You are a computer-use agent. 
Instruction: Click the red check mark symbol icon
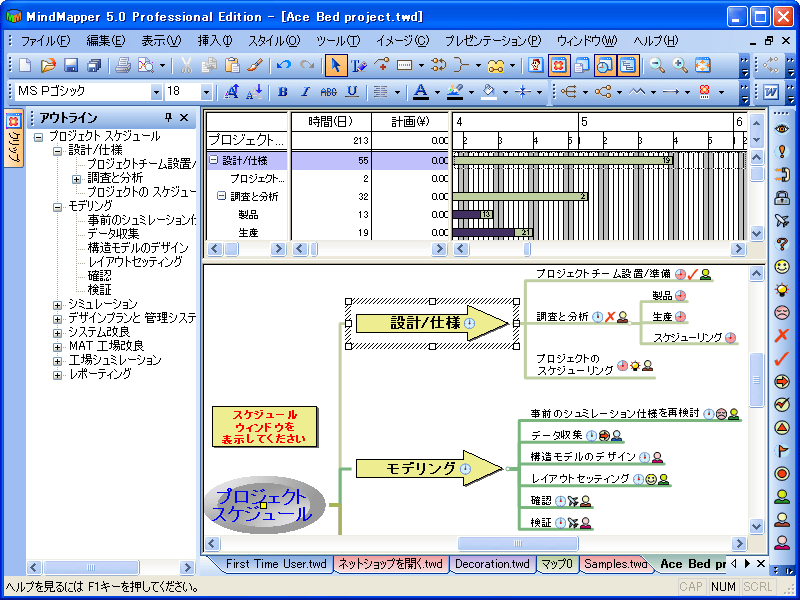click(782, 358)
